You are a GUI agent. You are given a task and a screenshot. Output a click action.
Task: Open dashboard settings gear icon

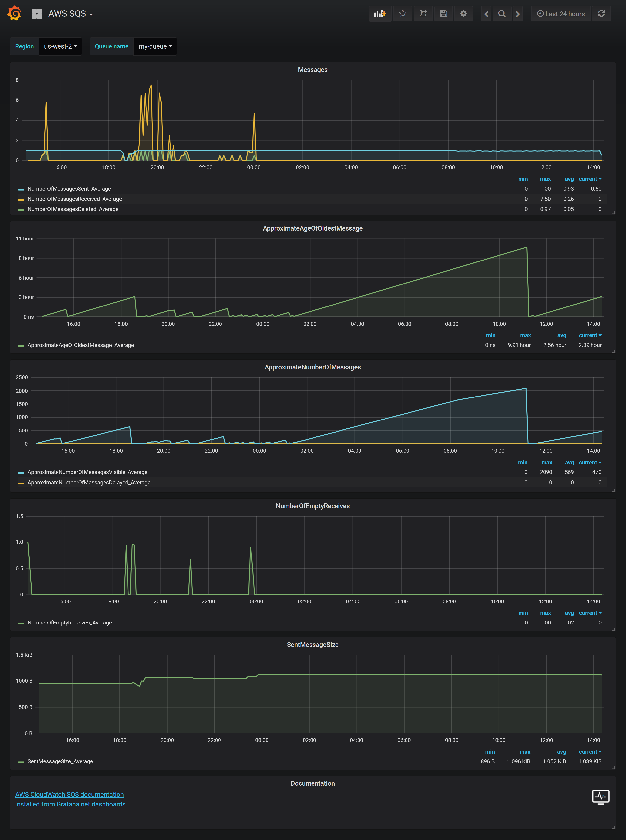463,14
